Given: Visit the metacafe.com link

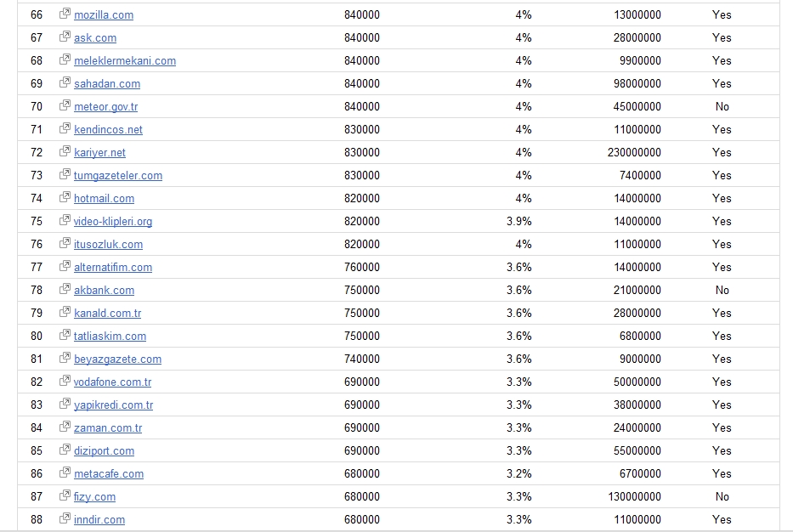Looking at the screenshot, I should coord(109,474).
